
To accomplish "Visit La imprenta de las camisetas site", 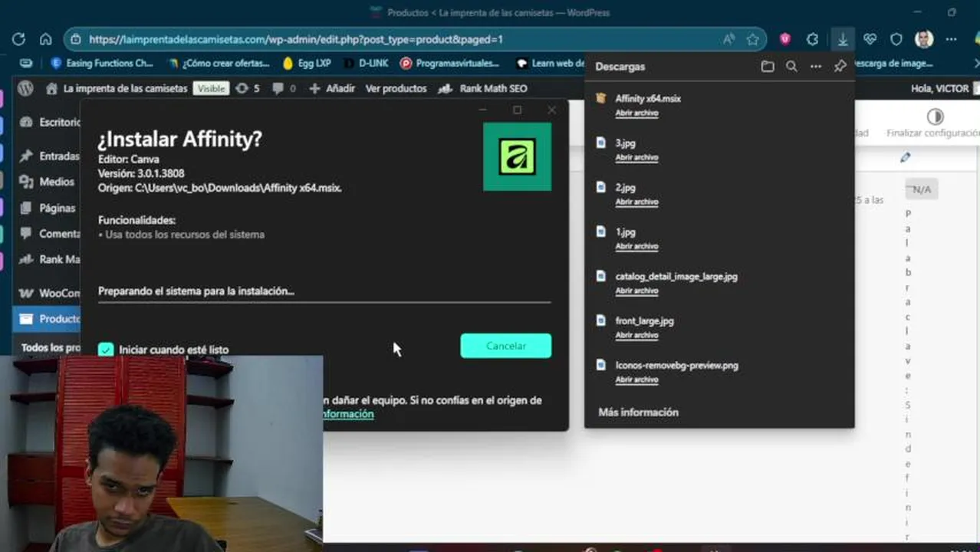I will [117, 88].
